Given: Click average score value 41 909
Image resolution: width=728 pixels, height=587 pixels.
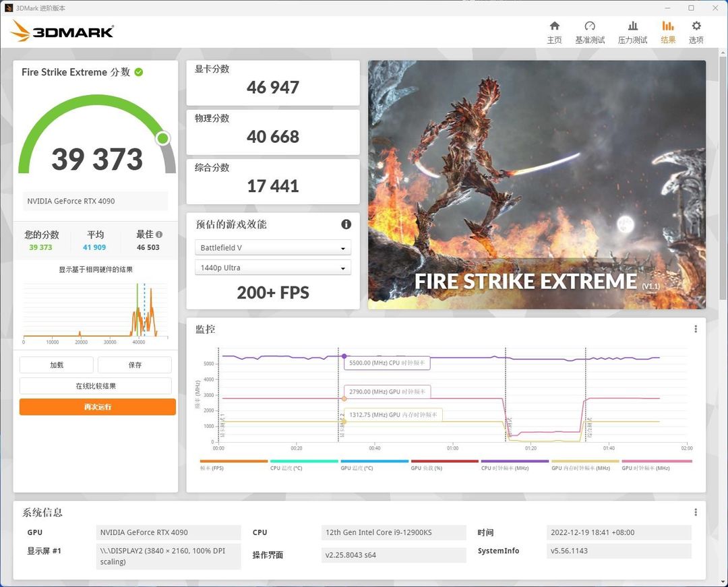Looking at the screenshot, I should pos(94,247).
